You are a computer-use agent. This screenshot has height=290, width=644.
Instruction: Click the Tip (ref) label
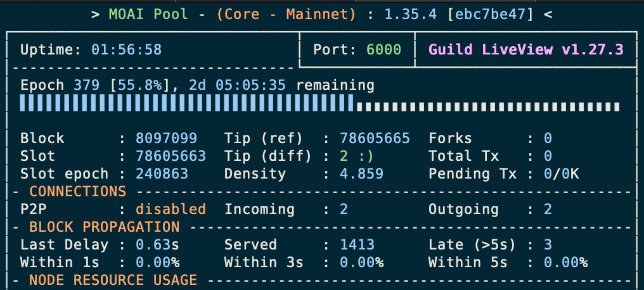point(264,138)
